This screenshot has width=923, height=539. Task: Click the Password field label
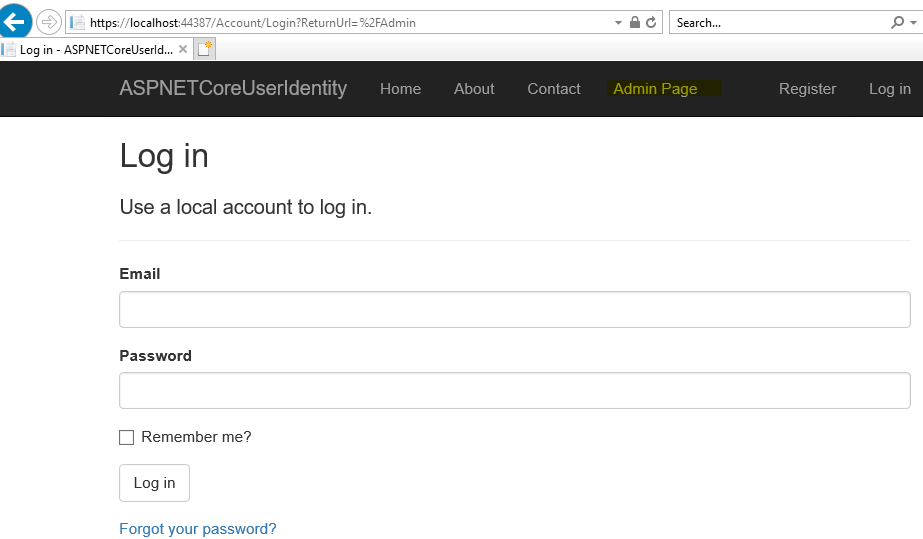(x=155, y=355)
